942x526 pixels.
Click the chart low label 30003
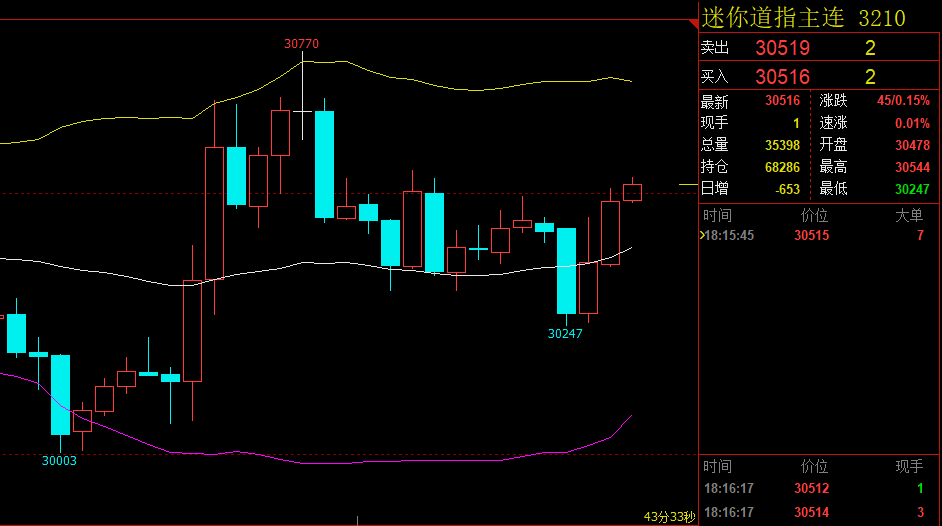coord(59,461)
